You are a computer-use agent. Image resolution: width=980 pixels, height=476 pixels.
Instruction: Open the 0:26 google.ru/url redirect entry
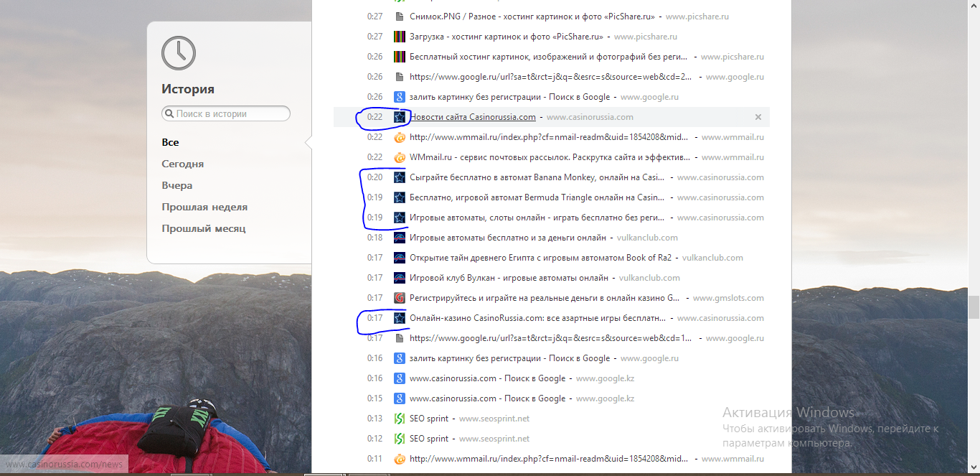pyautogui.click(x=551, y=77)
